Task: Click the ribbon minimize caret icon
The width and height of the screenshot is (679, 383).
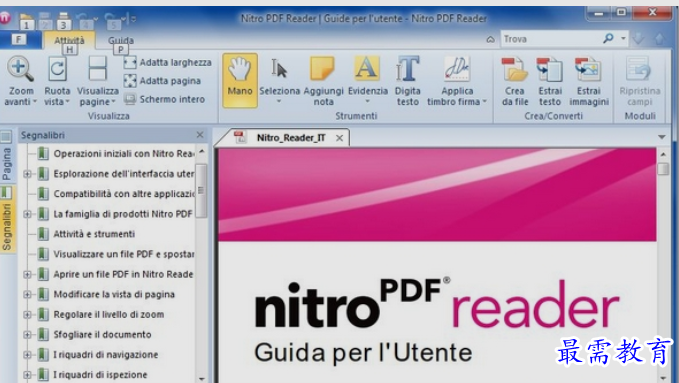Action: 490,39
